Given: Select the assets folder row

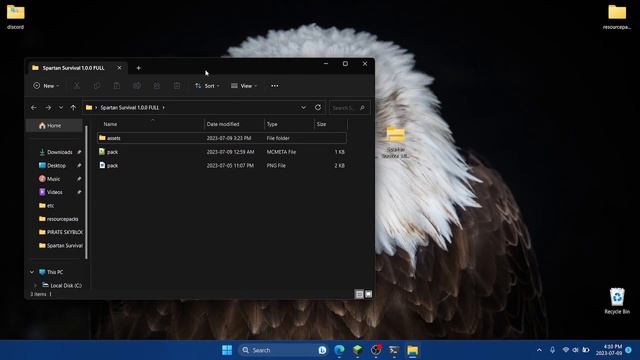Looking at the screenshot, I should 222,138.
